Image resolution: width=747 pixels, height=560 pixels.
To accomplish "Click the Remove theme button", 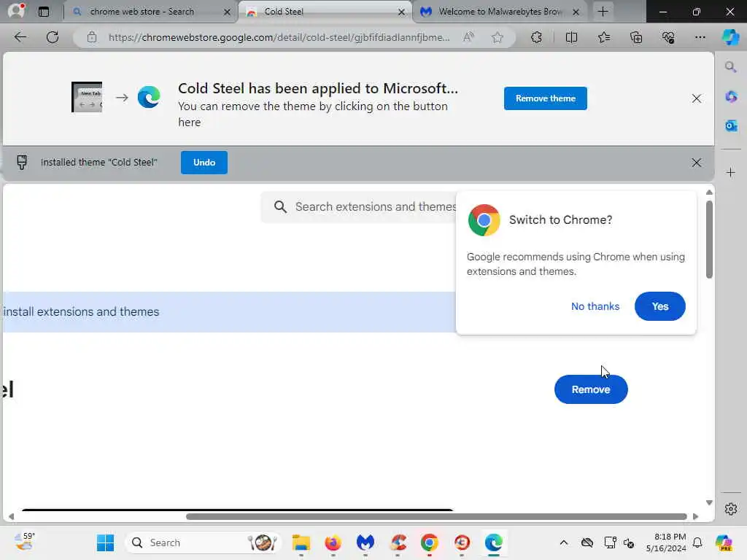I will pyautogui.click(x=546, y=98).
